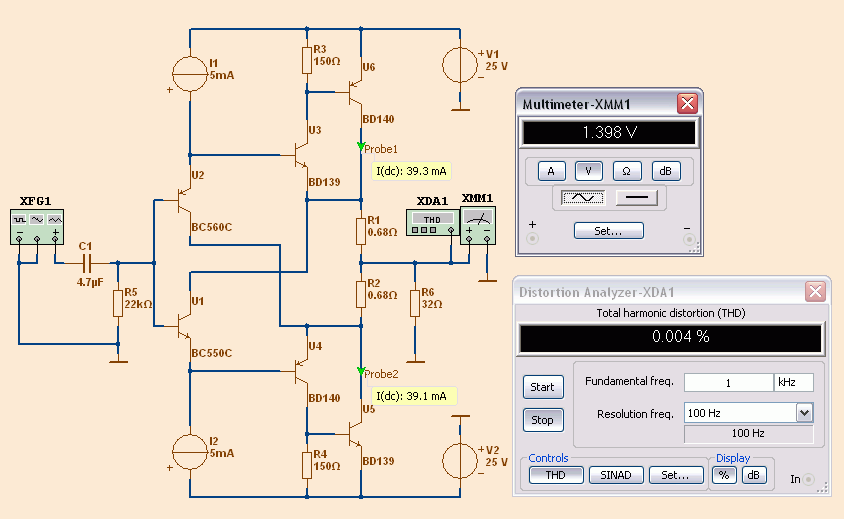Select resistor R6 32Ω load
Viewport: 844px width, 519px height.
414,303
